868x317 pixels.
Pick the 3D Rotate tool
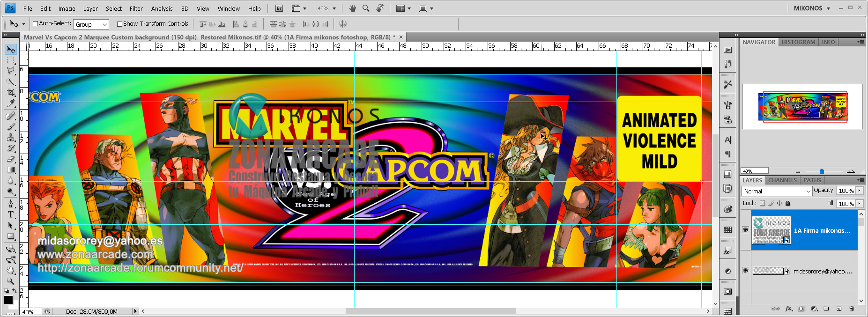[10, 249]
